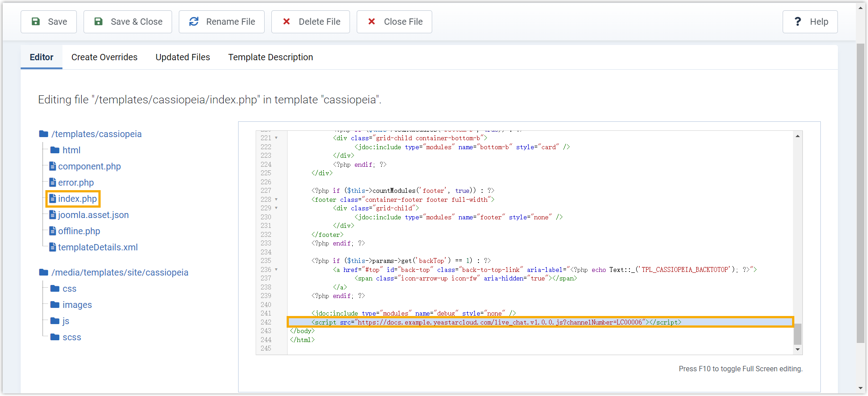The image size is (868, 396).
Task: Switch to the Create Overrides tab
Action: [104, 57]
